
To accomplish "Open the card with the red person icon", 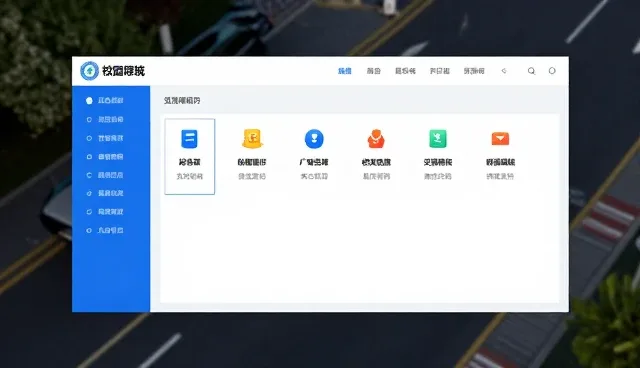I will [x=376, y=156].
